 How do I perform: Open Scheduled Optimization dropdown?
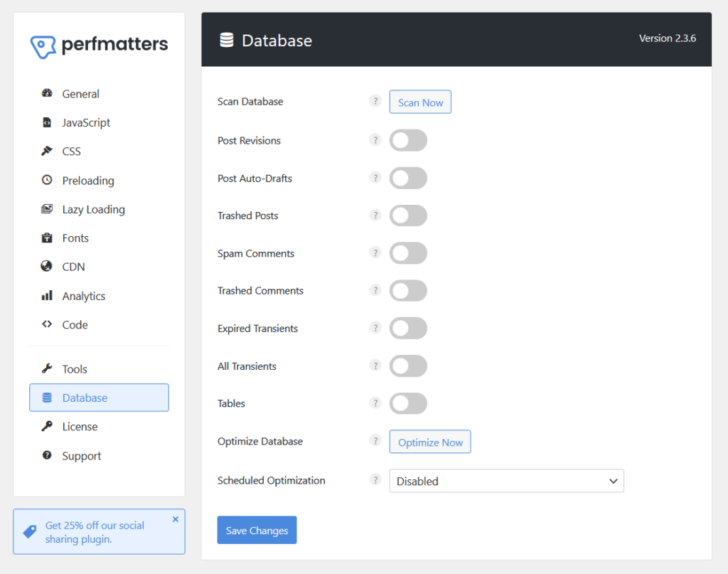[x=506, y=481]
